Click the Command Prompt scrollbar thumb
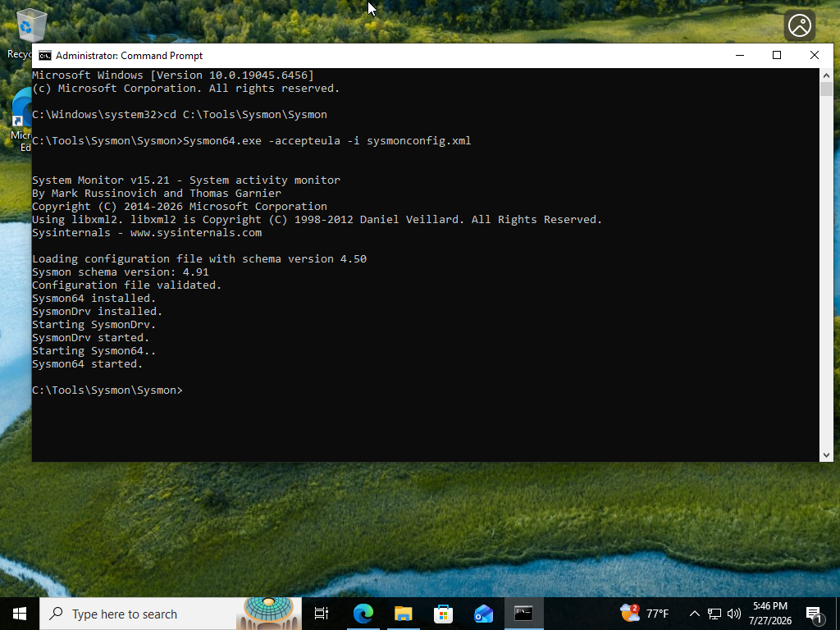The image size is (840, 630). [x=826, y=89]
